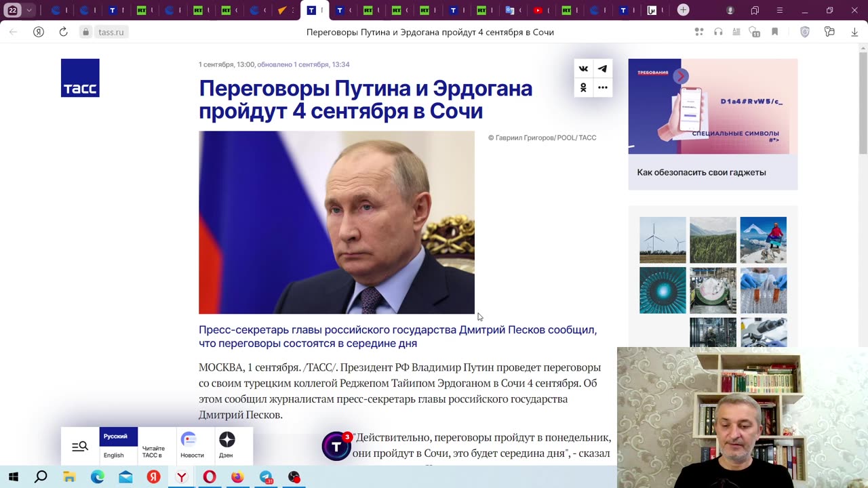The width and height of the screenshot is (868, 488).
Task: Open Protect shield icon
Action: [805, 32]
